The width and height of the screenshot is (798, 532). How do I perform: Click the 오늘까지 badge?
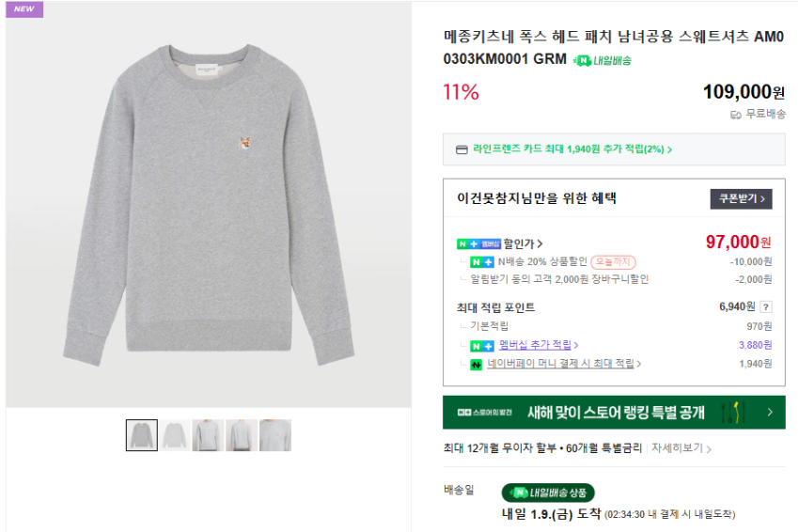(615, 261)
